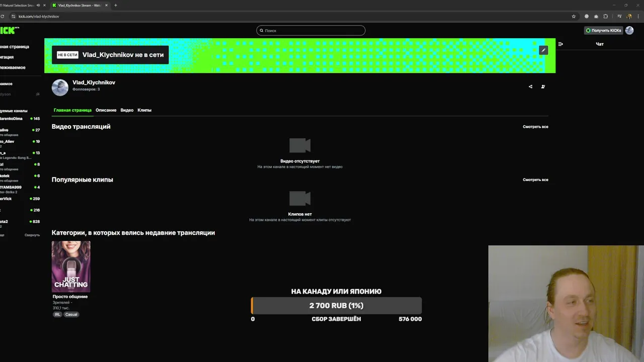The width and height of the screenshot is (644, 362).
Task: Open sidebar channel with 13 viewers
Action: [20, 155]
